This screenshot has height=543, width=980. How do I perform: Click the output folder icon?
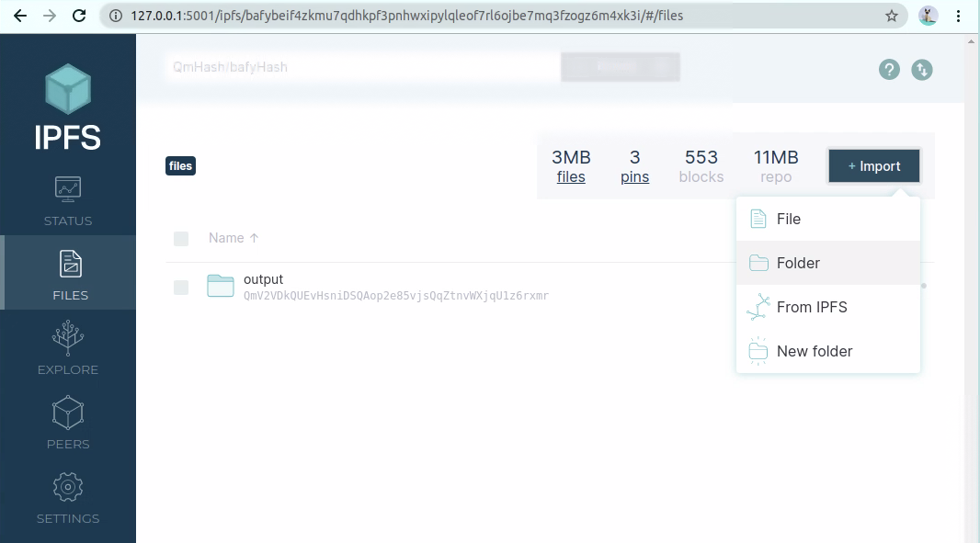(221, 286)
